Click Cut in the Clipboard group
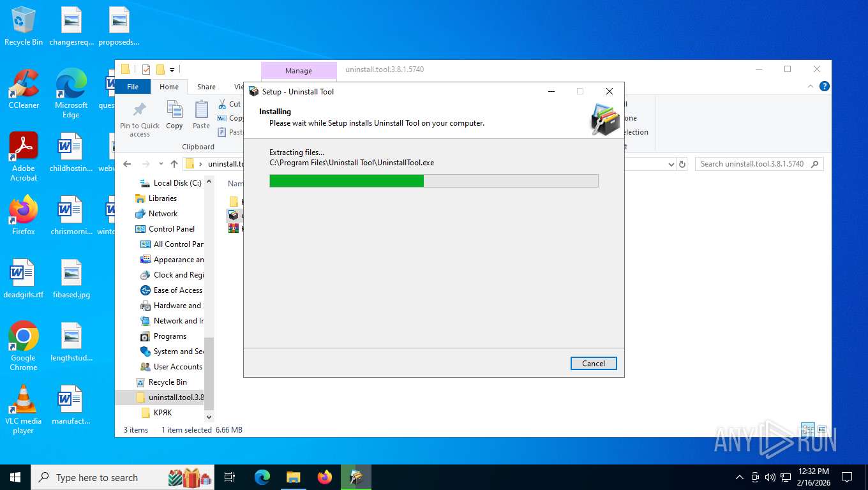 pos(230,104)
